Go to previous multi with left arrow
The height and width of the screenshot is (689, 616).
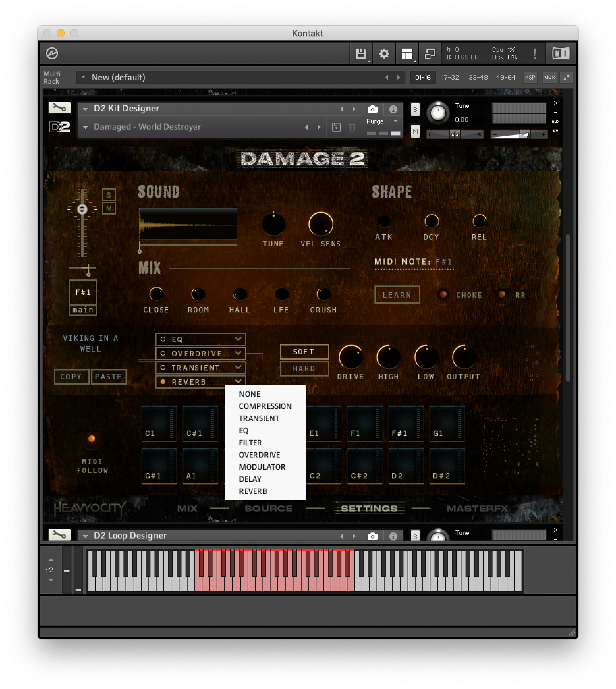pyautogui.click(x=387, y=78)
